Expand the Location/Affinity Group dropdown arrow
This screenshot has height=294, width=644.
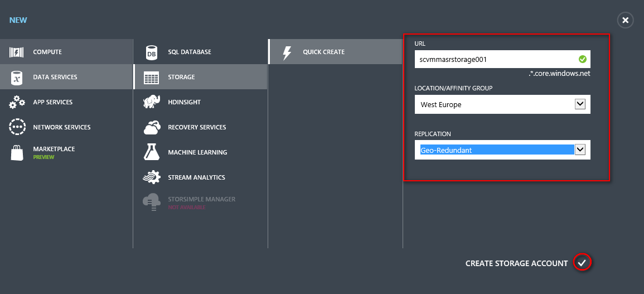579,104
